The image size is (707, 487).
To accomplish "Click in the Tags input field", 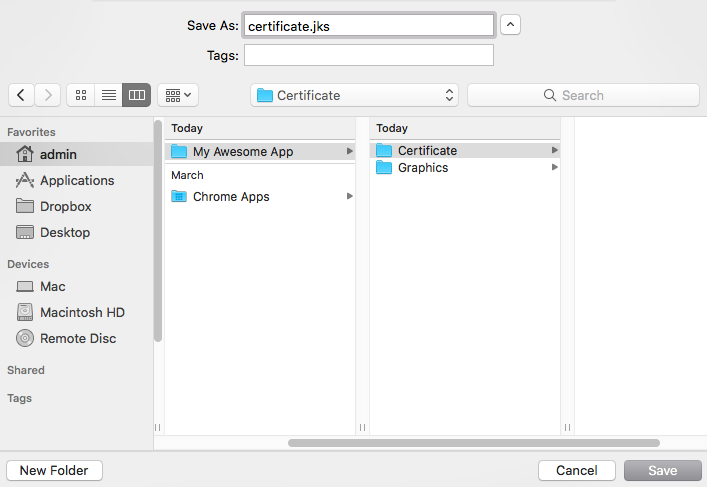I will click(x=368, y=55).
